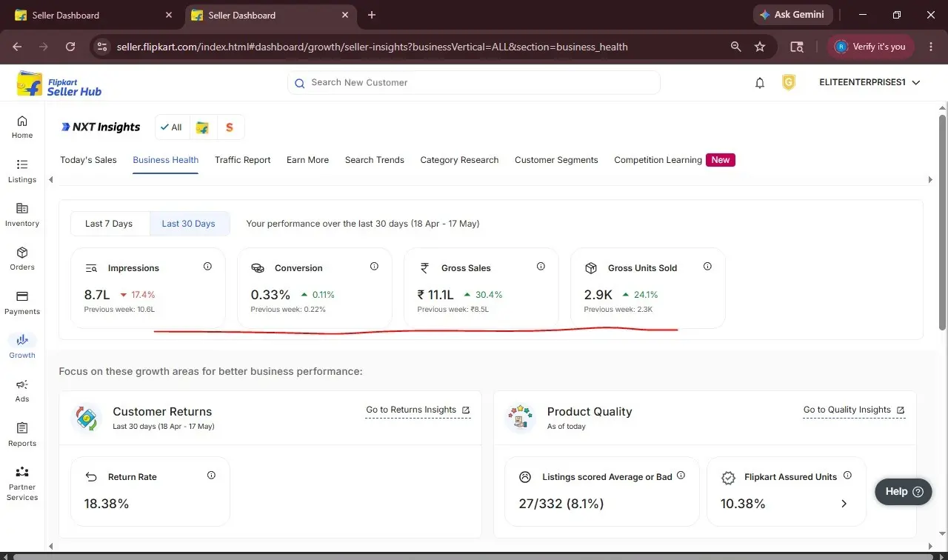This screenshot has width=948, height=560.
Task: Open the Earn More tab
Action: (307, 160)
